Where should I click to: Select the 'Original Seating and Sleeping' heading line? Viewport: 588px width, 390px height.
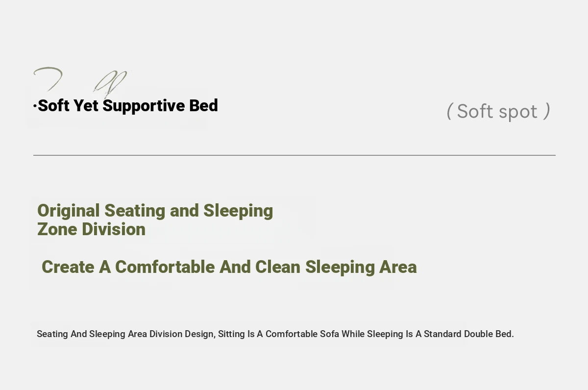155,211
